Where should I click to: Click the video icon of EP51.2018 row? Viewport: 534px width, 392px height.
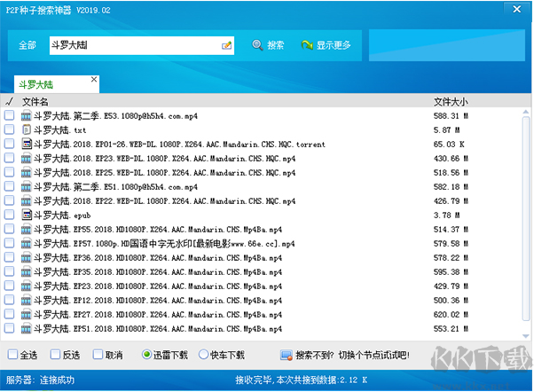(x=27, y=329)
